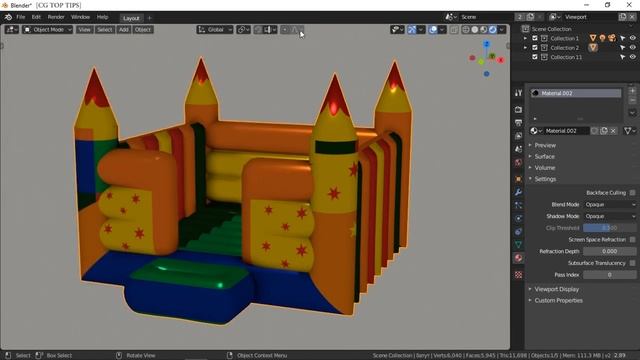Open the Edit menu

point(36,17)
